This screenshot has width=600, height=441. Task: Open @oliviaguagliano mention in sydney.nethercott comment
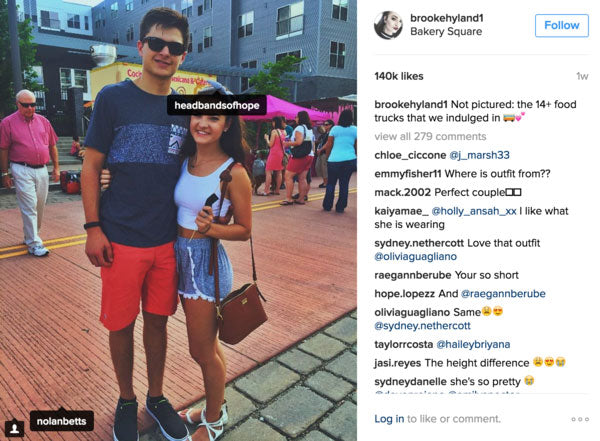(415, 256)
